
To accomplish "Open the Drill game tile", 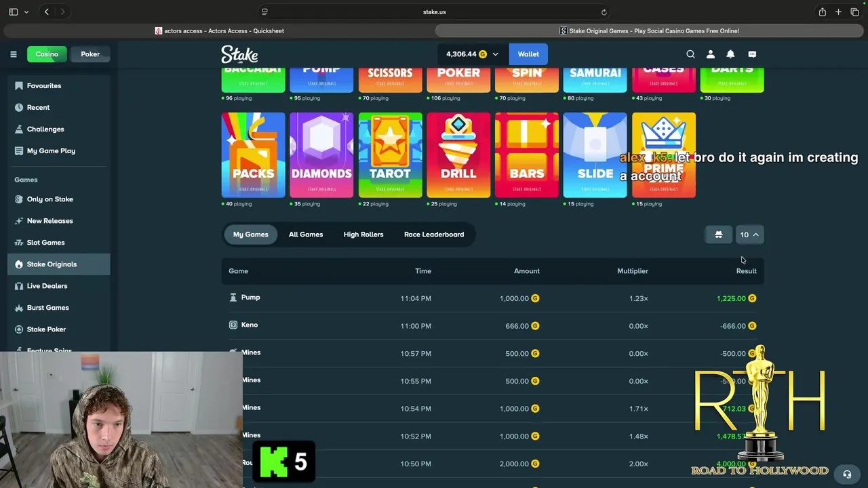I will pos(458,155).
